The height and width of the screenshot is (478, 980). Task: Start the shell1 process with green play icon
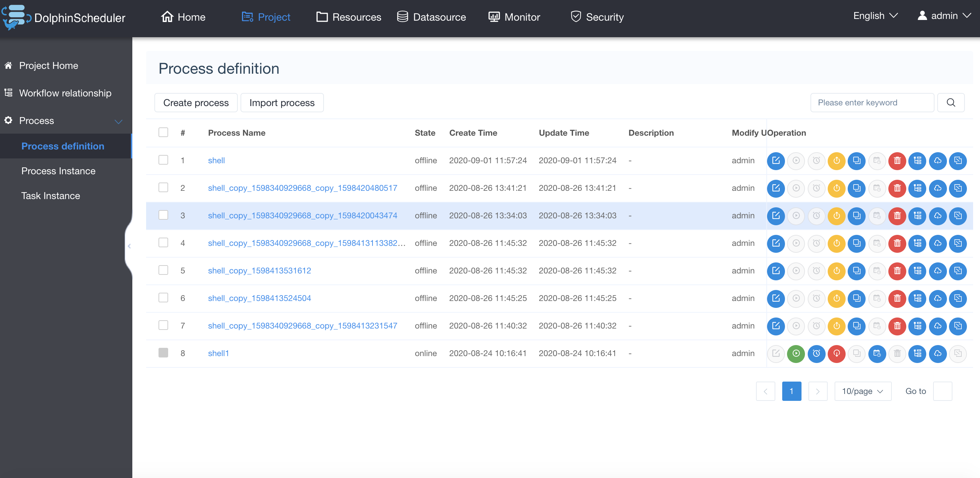tap(796, 353)
